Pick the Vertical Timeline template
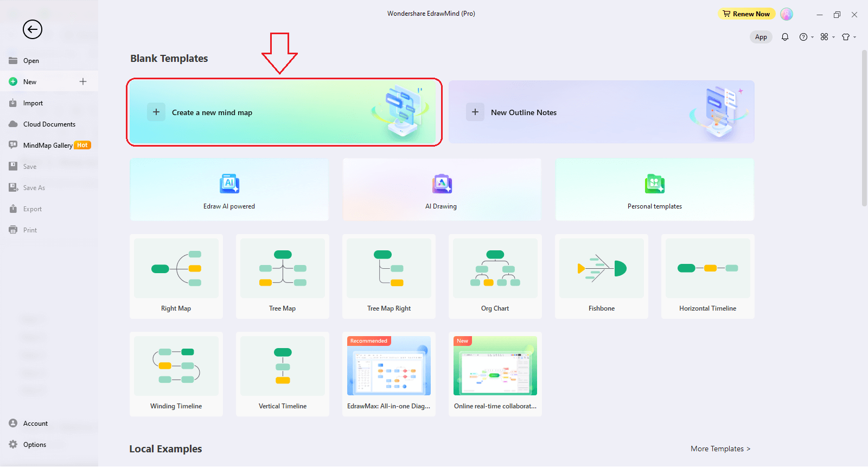This screenshot has height=467, width=868. pos(283,374)
